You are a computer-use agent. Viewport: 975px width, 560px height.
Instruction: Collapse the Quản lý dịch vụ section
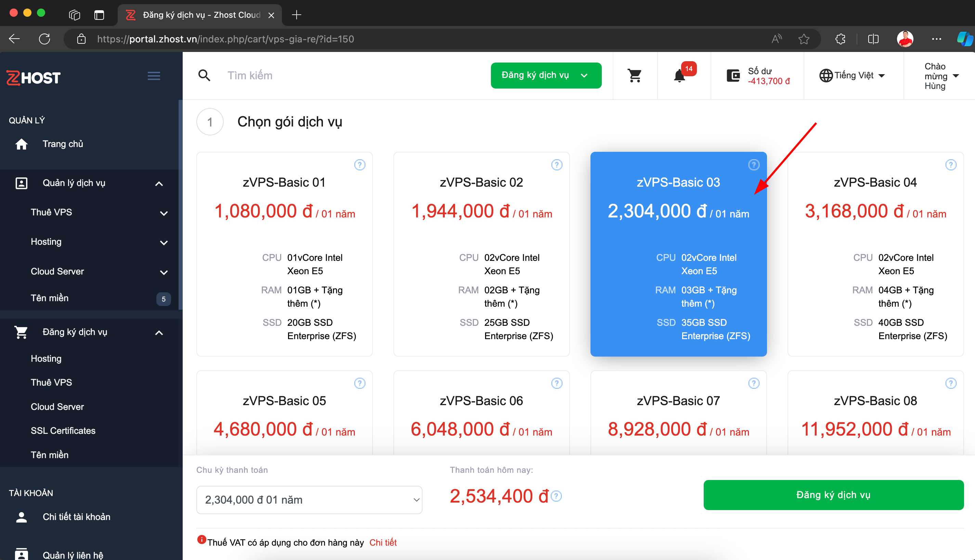click(x=159, y=184)
